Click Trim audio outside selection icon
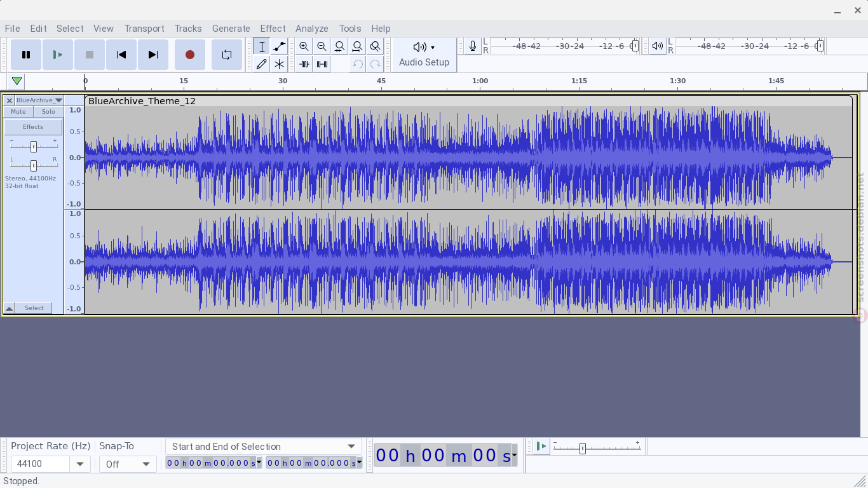The image size is (868, 488). [x=304, y=64]
